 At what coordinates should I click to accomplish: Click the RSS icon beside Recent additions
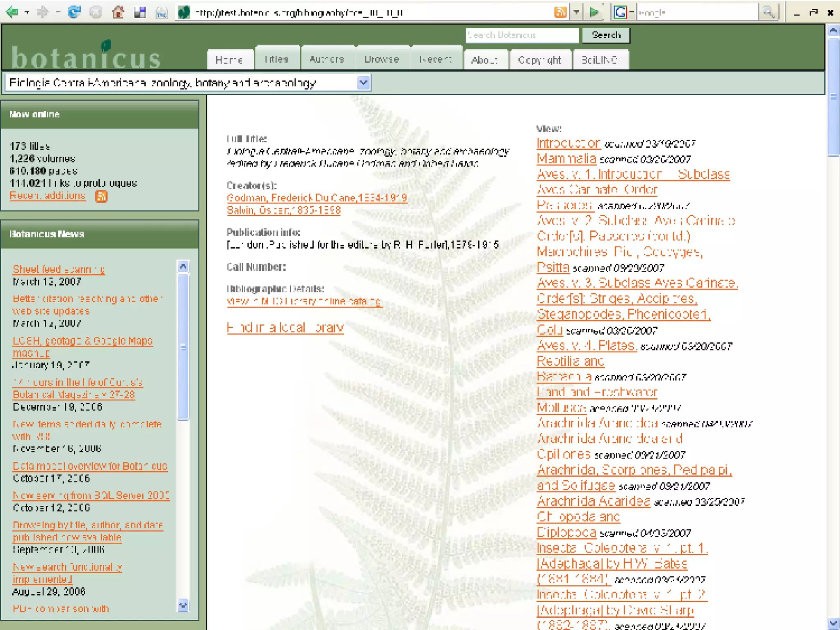101,196
